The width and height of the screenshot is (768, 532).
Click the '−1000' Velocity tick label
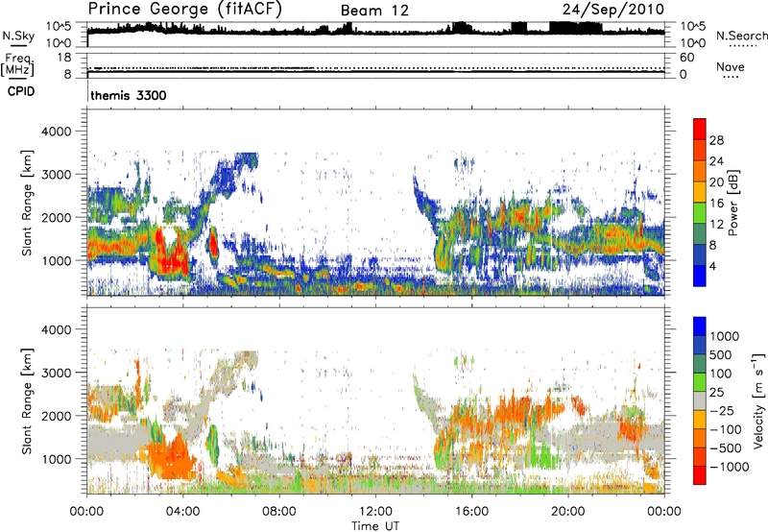point(730,467)
